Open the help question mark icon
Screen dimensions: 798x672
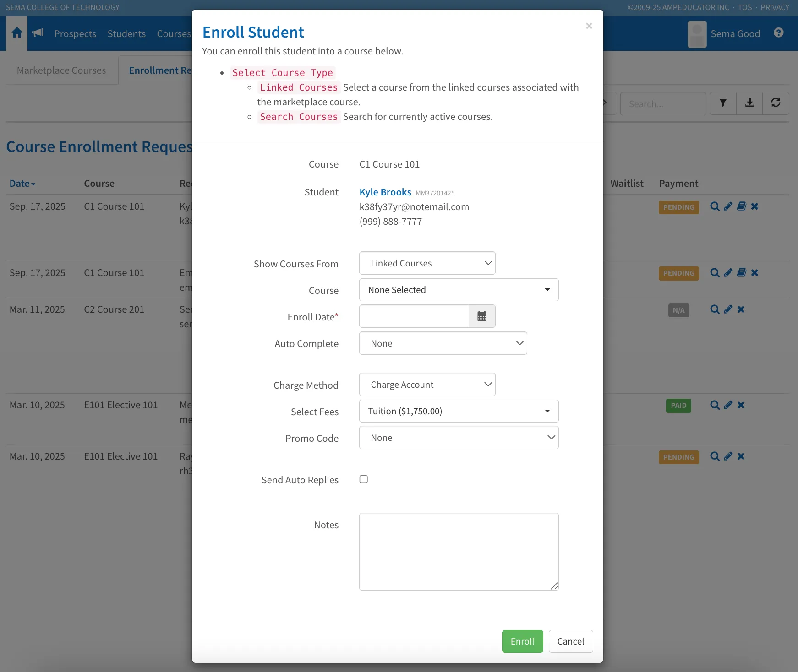click(778, 33)
